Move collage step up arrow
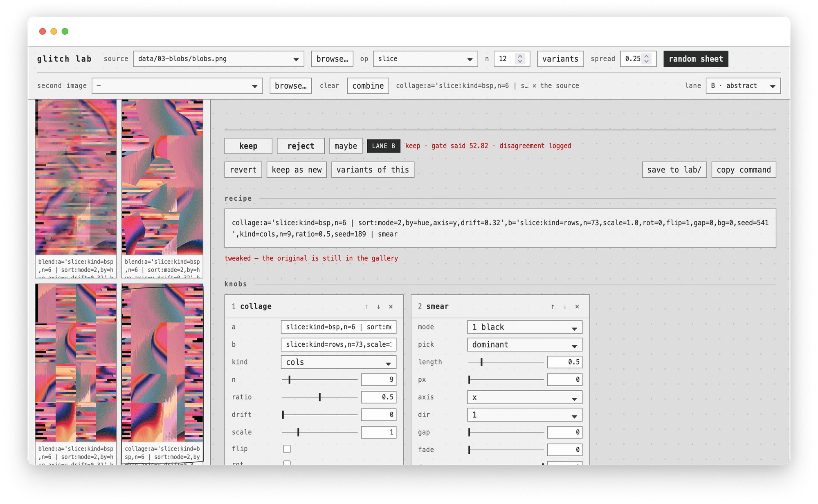The image size is (818, 504). click(366, 307)
